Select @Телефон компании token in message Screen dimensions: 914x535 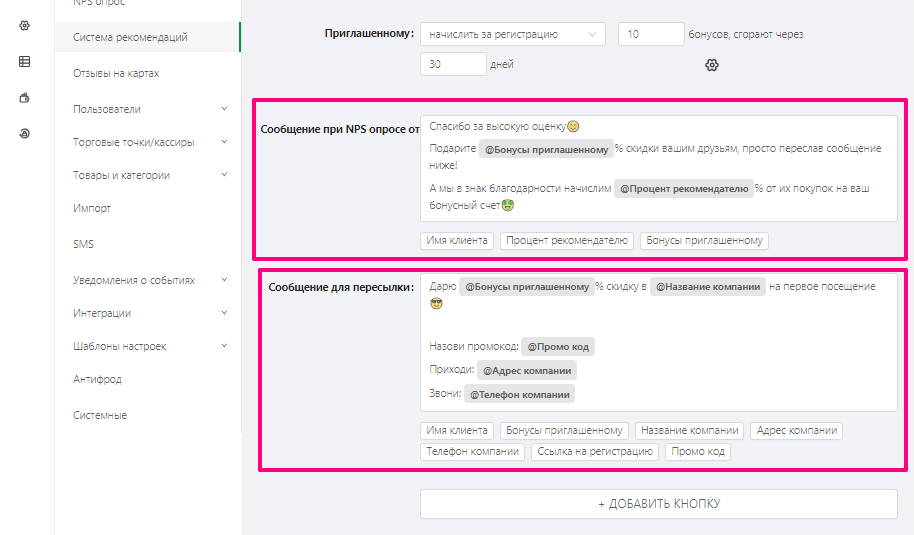519,395
